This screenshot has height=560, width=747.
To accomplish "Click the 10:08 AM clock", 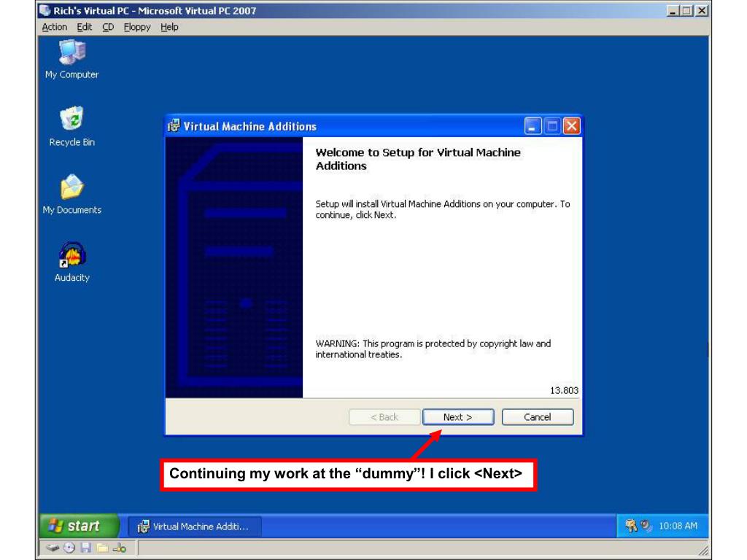I will 678,526.
